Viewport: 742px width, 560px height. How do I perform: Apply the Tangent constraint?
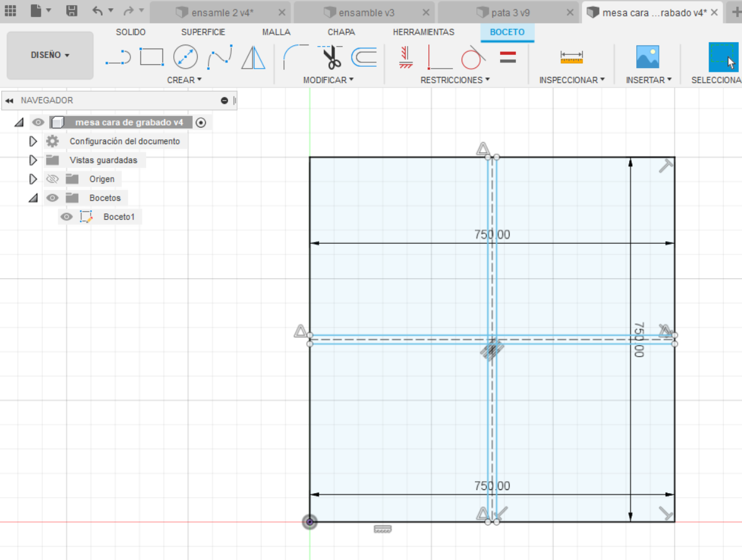coord(473,57)
